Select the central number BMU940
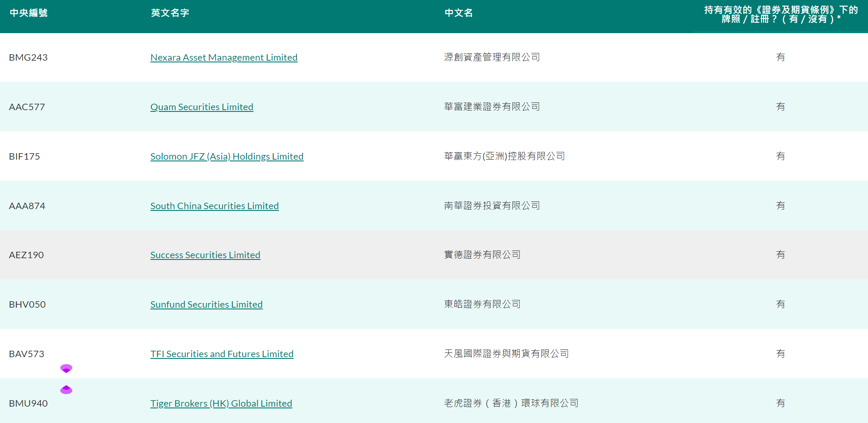Viewport: 868px width, 423px height. click(28, 403)
